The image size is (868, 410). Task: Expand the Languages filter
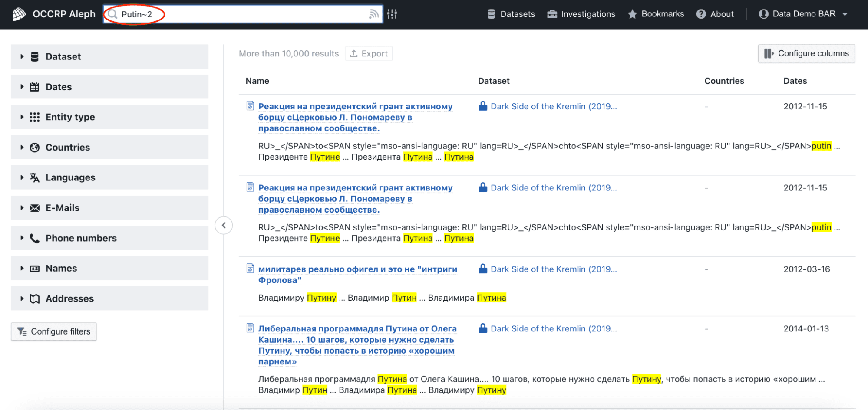[109, 177]
